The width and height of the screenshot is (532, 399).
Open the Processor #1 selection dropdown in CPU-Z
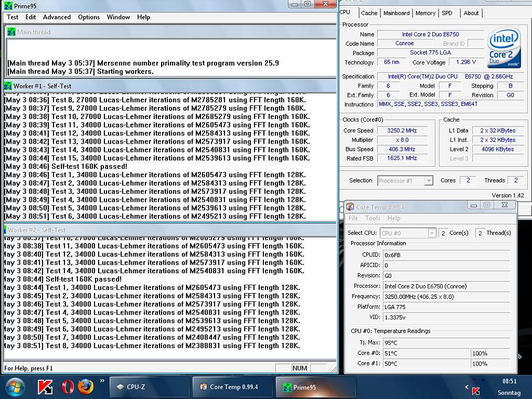click(x=405, y=181)
